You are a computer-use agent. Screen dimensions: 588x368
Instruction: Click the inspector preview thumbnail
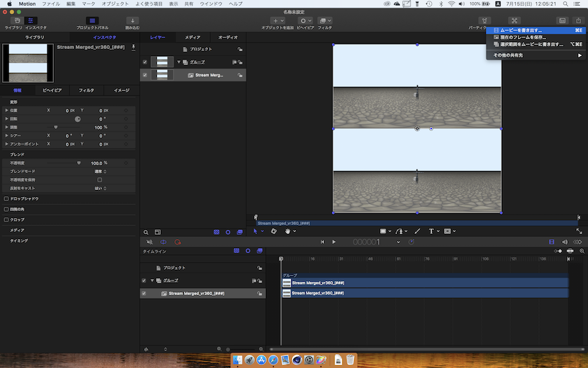point(28,63)
